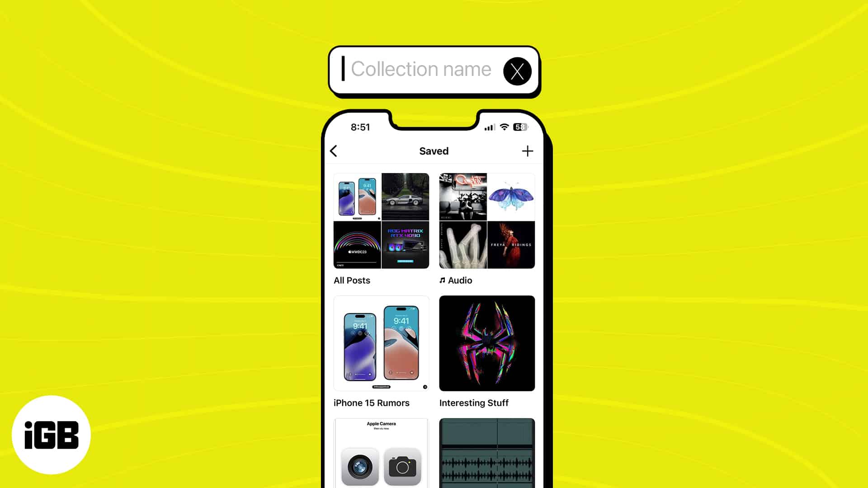
Task: Tap the X clear button on collection name field
Action: [516, 70]
